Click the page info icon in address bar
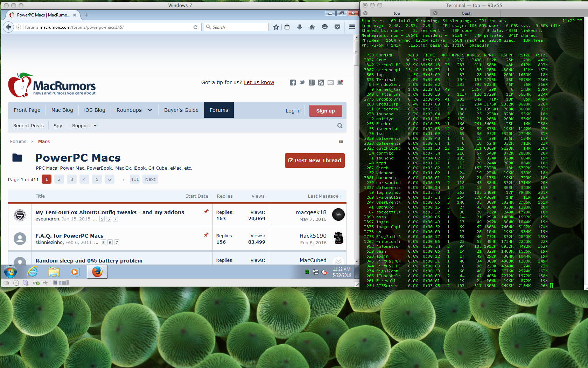This screenshot has height=368, width=588. click(x=19, y=27)
